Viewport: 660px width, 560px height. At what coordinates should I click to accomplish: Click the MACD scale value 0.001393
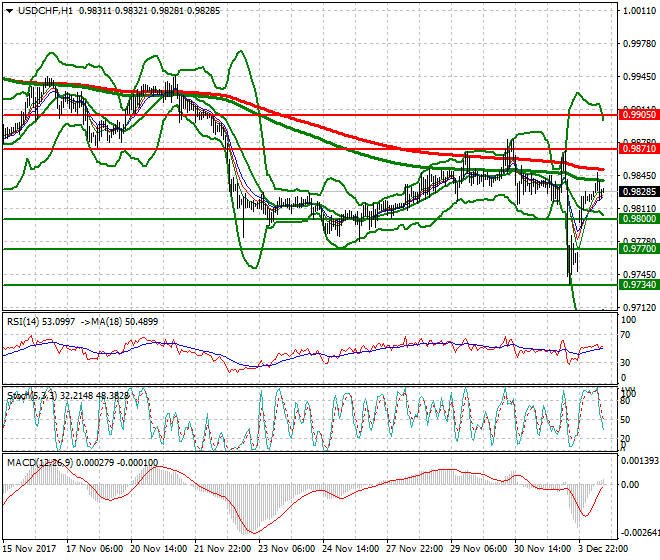[640, 461]
